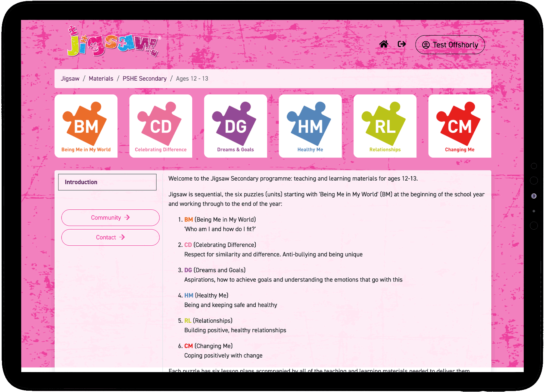The height and width of the screenshot is (392, 545).
Task: Open the DG Dreams & Goals puzzle
Action: 235,126
